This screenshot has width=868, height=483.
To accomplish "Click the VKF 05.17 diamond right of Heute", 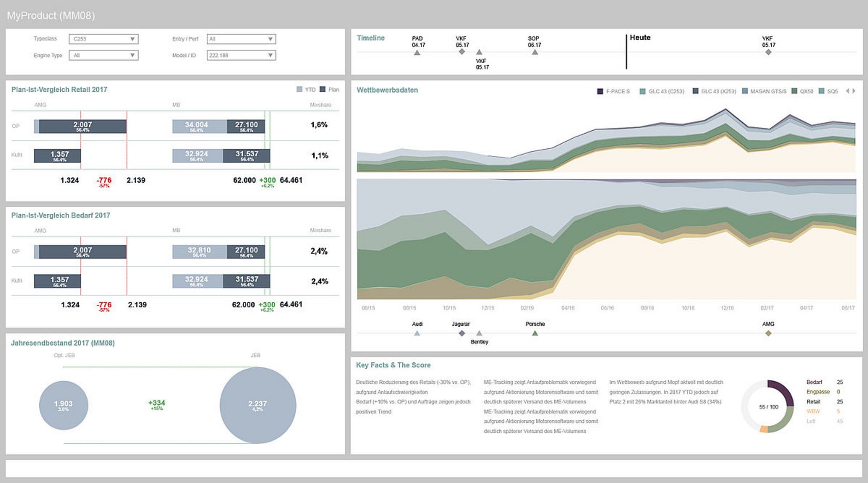I will (x=768, y=52).
